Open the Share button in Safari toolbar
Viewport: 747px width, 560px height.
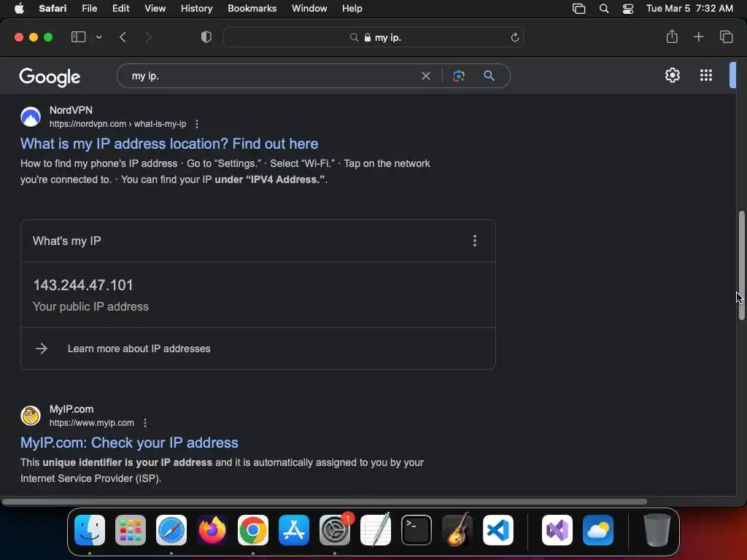672,36
